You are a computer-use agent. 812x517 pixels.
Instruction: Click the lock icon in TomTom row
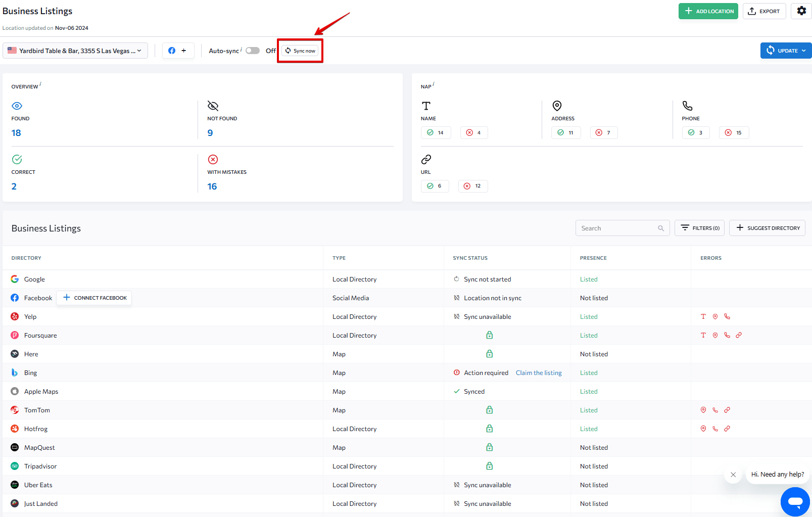pos(489,410)
